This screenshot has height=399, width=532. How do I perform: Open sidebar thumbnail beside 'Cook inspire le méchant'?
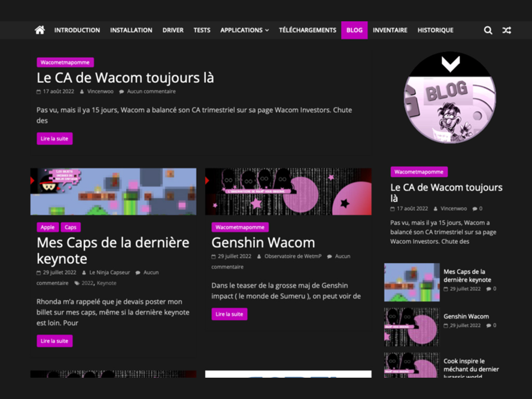click(x=412, y=365)
